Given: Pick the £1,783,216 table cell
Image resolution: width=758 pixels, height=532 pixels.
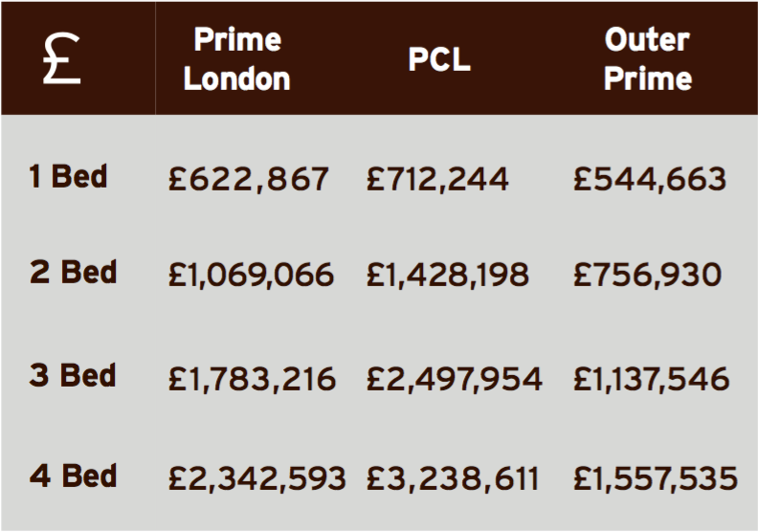Looking at the screenshot, I should (253, 378).
